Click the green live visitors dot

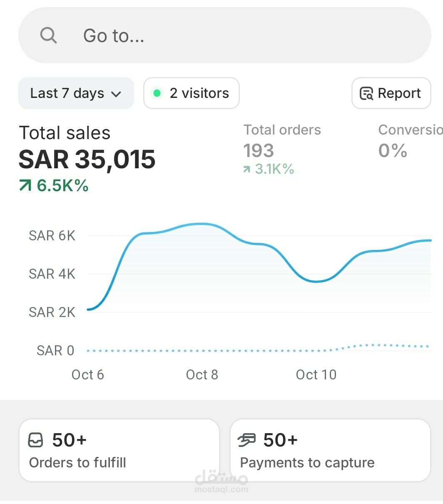coord(157,93)
